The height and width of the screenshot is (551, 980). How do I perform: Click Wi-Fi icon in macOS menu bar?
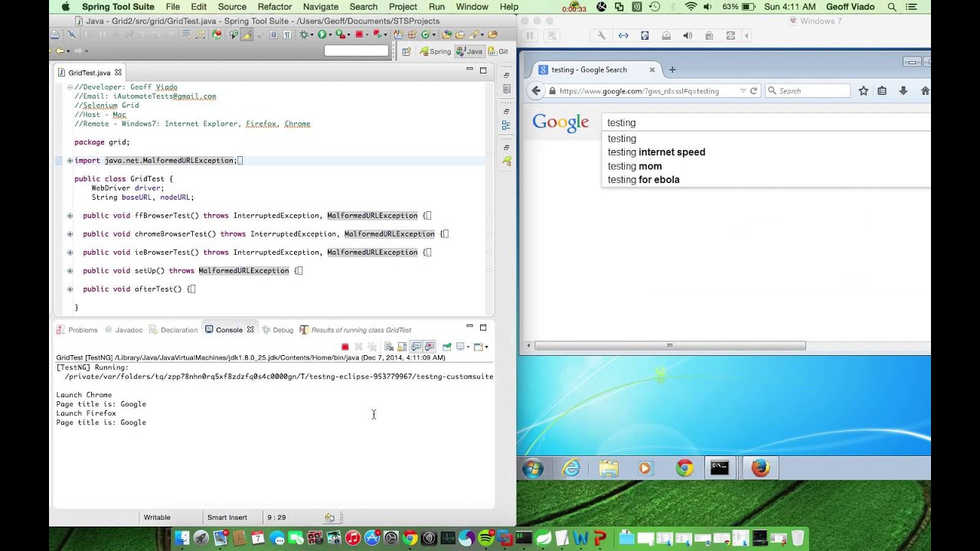[691, 7]
